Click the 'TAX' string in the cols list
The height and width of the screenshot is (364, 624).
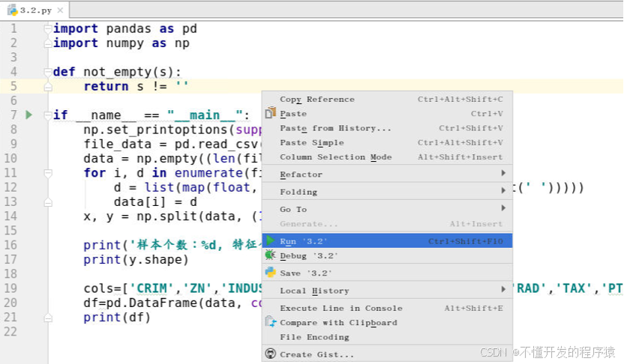[573, 288]
